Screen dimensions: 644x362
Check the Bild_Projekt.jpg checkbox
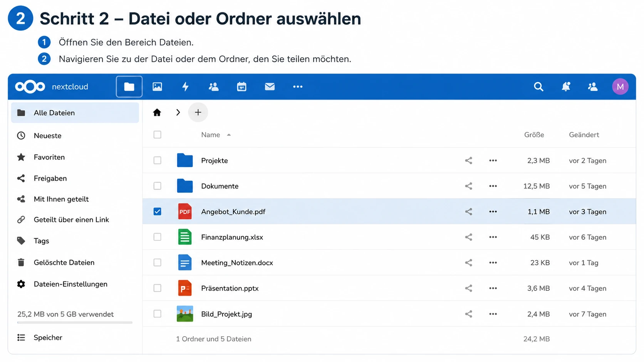coord(157,314)
